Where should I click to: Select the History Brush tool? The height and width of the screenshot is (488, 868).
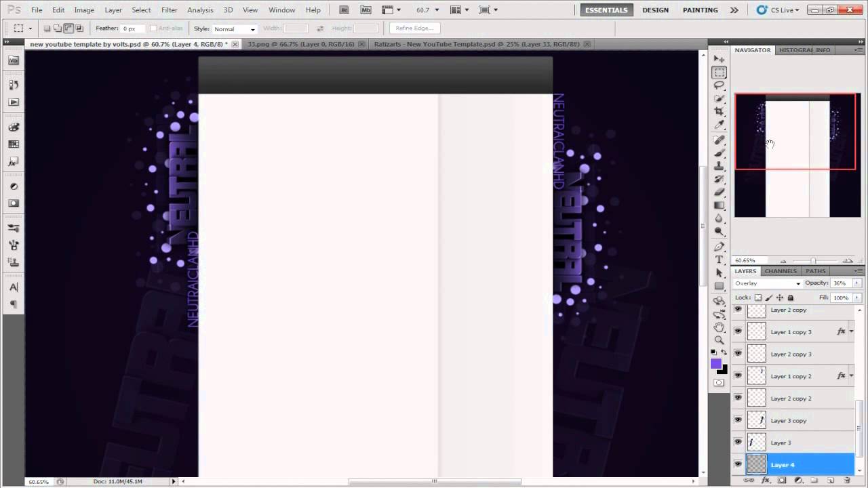pyautogui.click(x=719, y=179)
